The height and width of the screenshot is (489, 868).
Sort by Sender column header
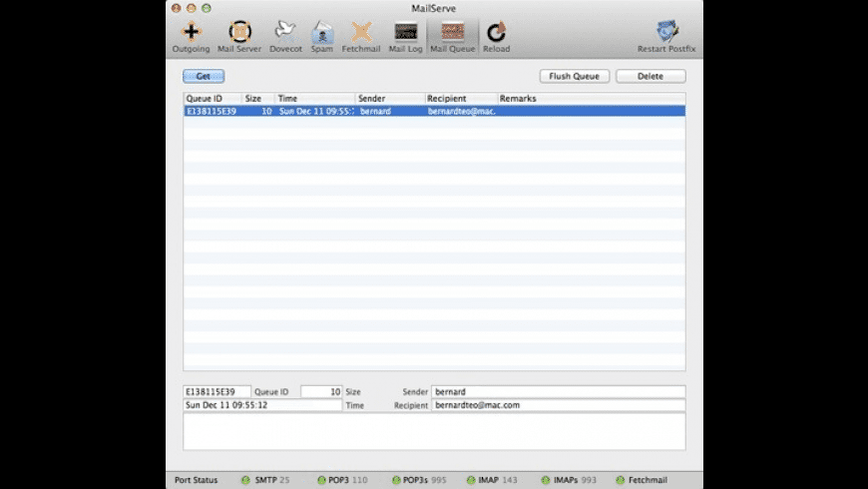coord(390,99)
